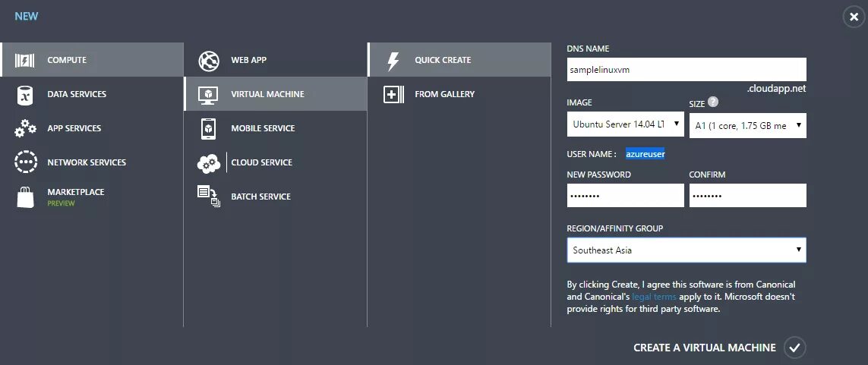Click the REGION/AFFINITY GROUP label
Image resolution: width=868 pixels, height=365 pixels.
(615, 229)
